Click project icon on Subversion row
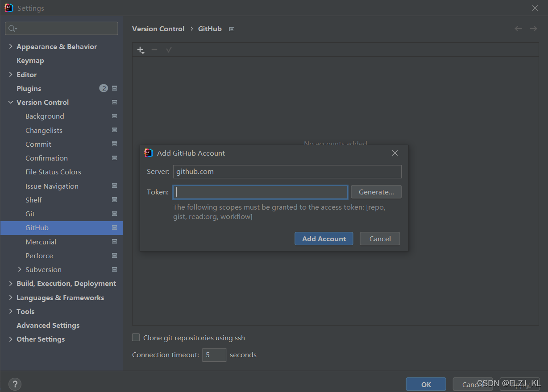548x392 pixels. [115, 269]
